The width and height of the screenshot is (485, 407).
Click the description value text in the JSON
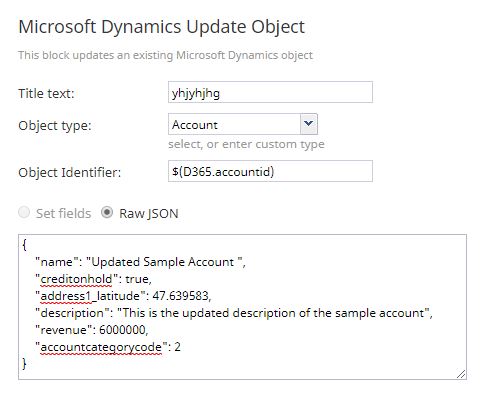pyautogui.click(x=273, y=313)
